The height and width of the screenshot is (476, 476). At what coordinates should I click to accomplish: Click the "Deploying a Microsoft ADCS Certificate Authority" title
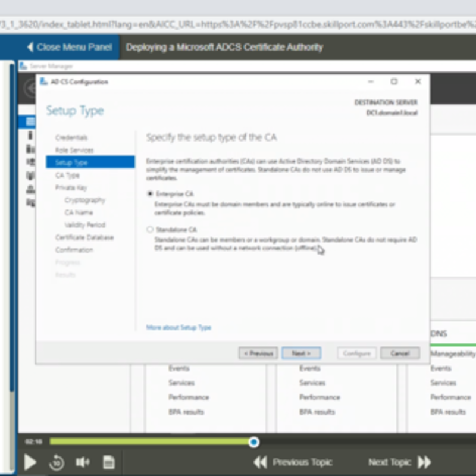pyautogui.click(x=224, y=47)
